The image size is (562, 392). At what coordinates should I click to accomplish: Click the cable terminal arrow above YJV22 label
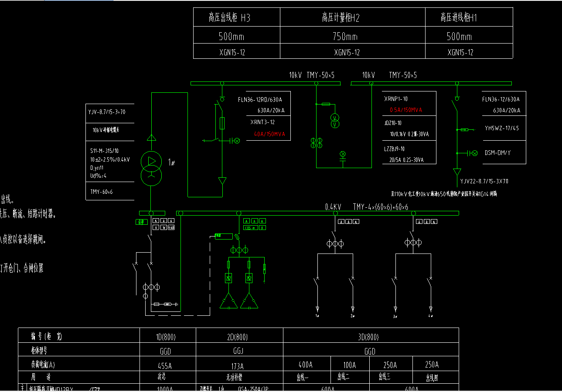pyautogui.click(x=457, y=172)
